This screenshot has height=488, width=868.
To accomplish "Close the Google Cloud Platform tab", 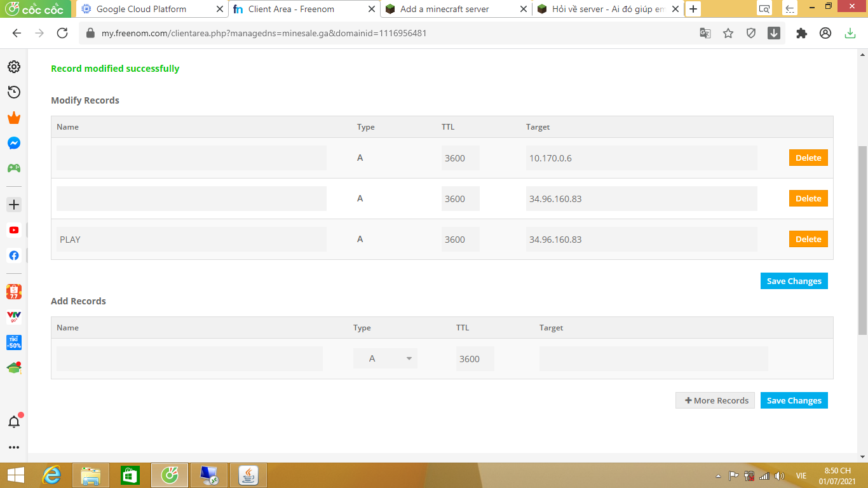I will 220,9.
